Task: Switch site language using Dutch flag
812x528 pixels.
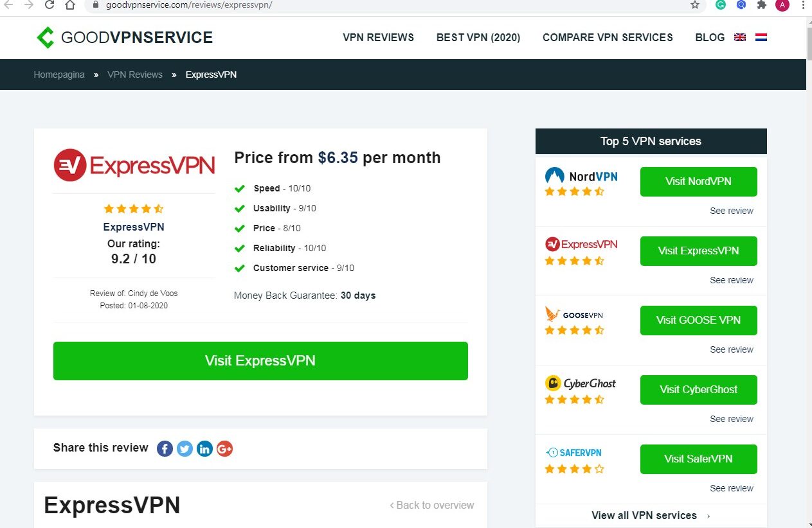Action: click(x=761, y=37)
